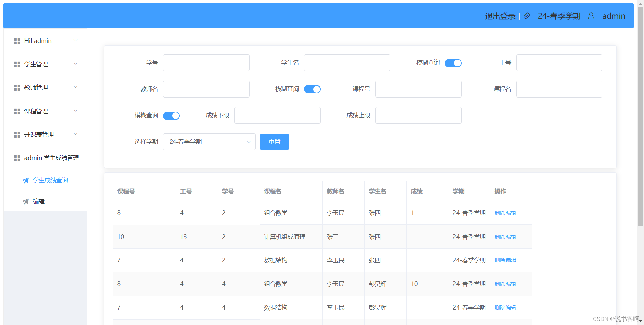Click 删除 in the 组合数学 张四 row
This screenshot has height=325, width=644.
tap(500, 213)
